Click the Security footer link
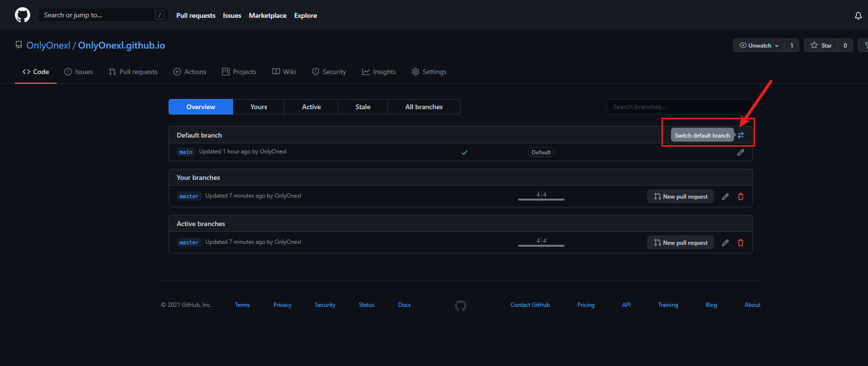The height and width of the screenshot is (366, 868). (x=325, y=305)
